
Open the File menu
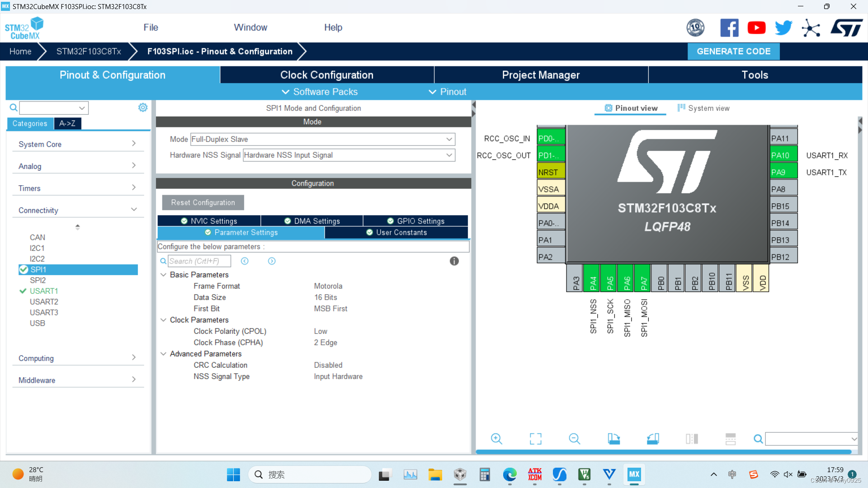tap(151, 28)
